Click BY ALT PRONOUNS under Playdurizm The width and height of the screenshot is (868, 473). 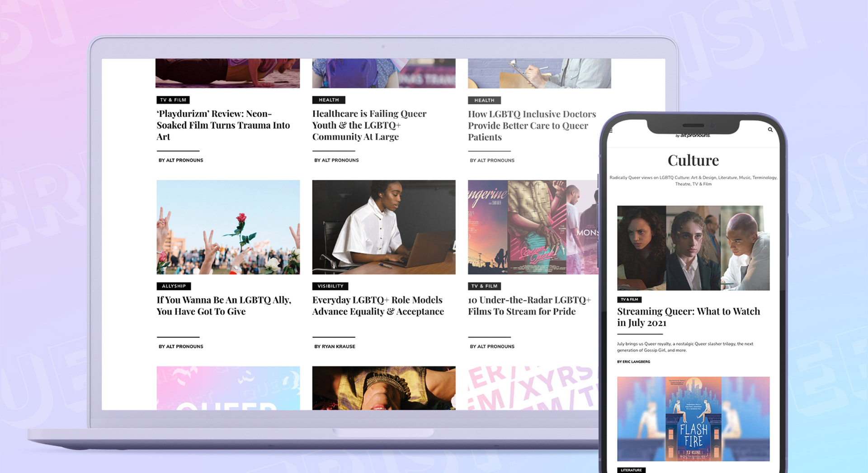pos(181,160)
